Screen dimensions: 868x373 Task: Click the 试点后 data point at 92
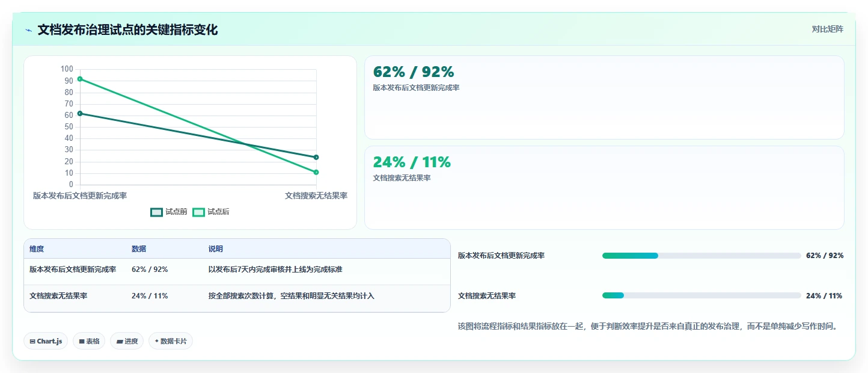click(x=80, y=79)
